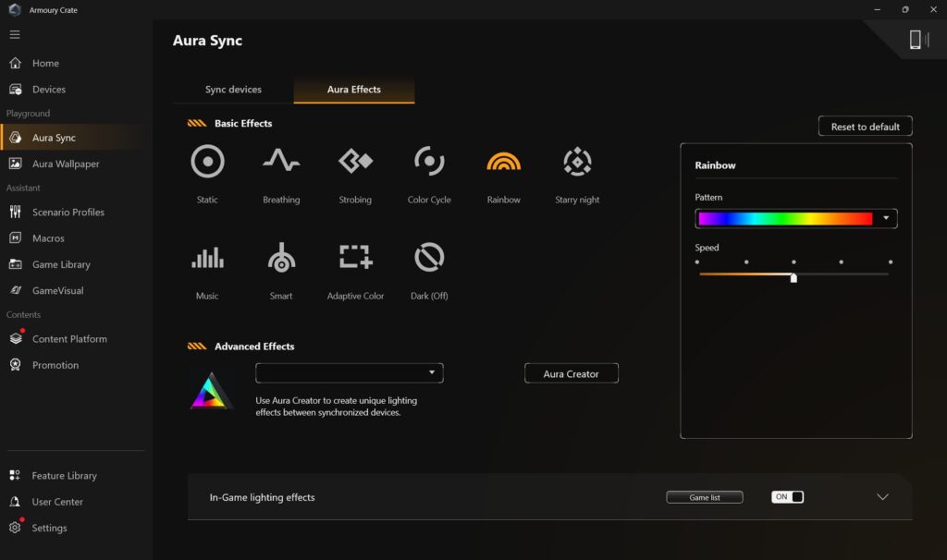Screen dimensions: 947x560
Task: Click the Speed slider handle
Action: pos(793,277)
